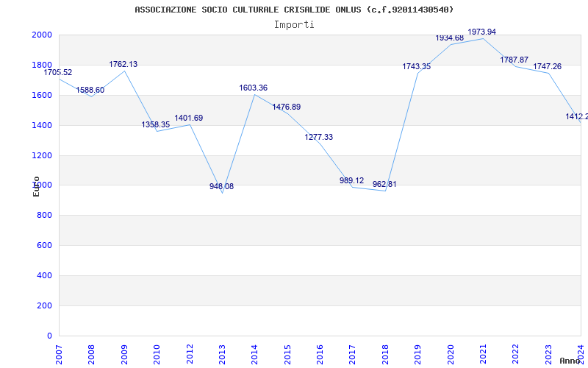Click the x-axis year 2020
The image size is (588, 368).
pos(451,355)
